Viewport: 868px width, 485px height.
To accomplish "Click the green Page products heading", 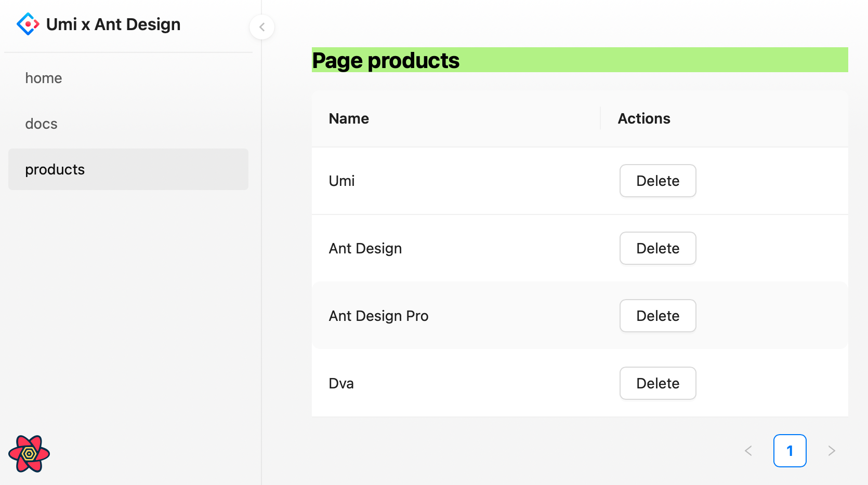I will click(x=386, y=60).
